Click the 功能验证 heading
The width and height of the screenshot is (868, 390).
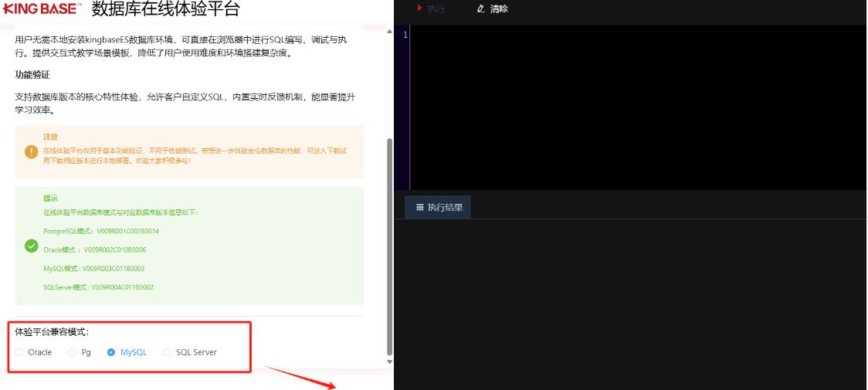(32, 75)
